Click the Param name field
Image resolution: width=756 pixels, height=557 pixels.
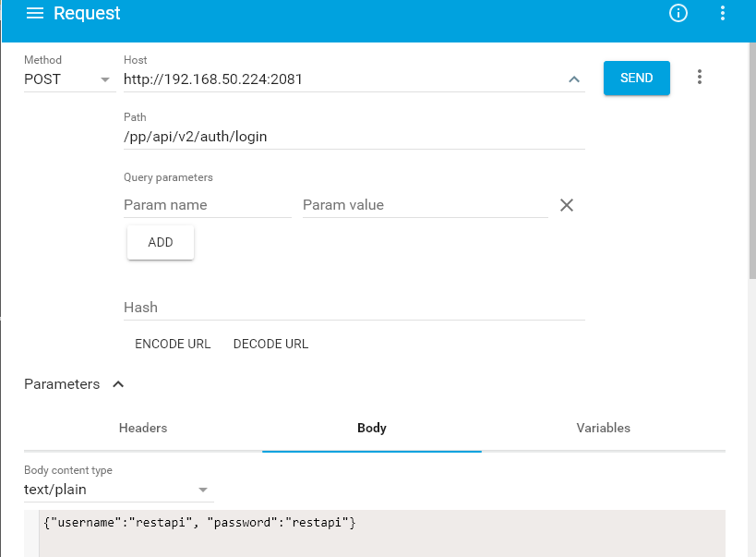click(x=208, y=205)
